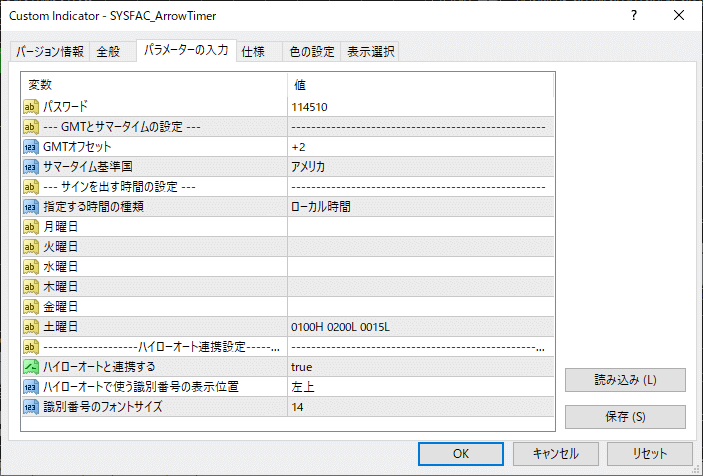Viewport: 703px width, 476px height.
Task: Click the icon beside サマータイム基準国
Action: coord(30,167)
